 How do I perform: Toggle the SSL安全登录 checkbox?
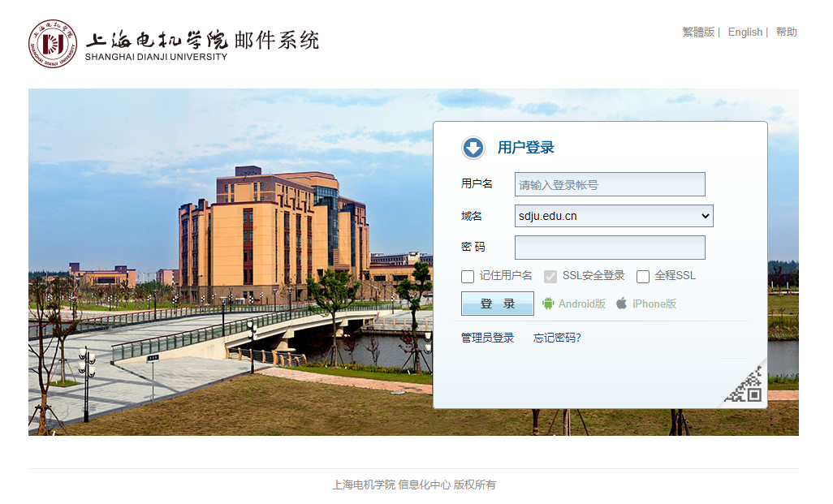pyautogui.click(x=550, y=276)
